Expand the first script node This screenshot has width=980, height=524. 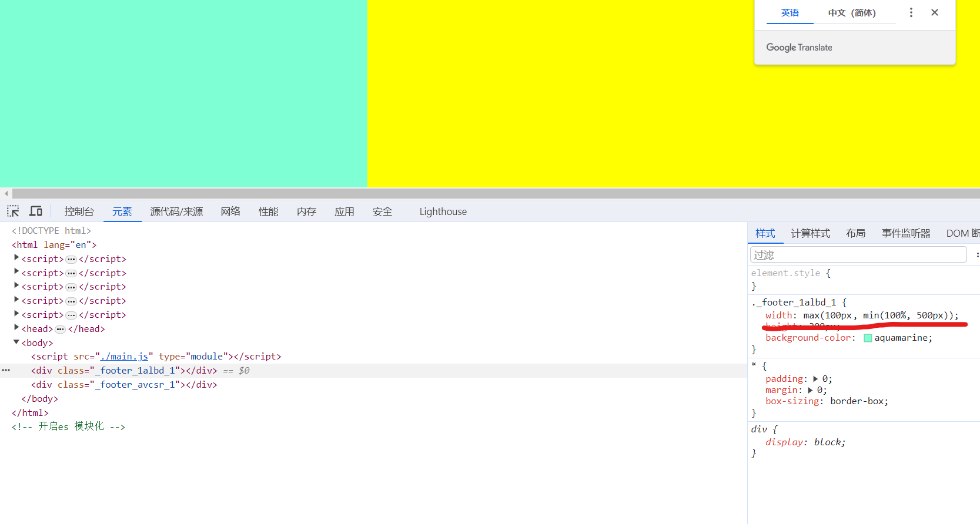tap(16, 258)
